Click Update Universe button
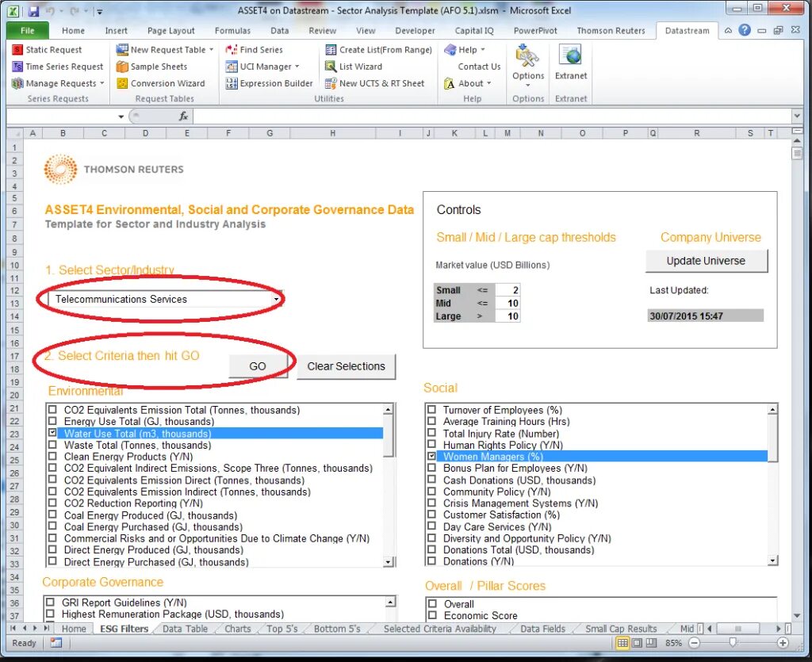Screen dimensions: 812x662 tap(706, 261)
